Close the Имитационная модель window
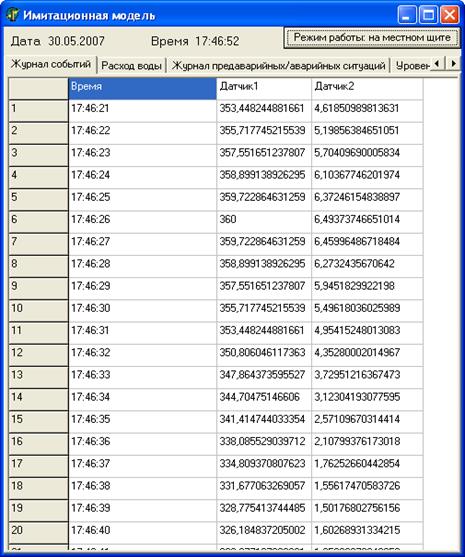Image resolution: width=465 pixels, height=557 pixels. coord(449,15)
